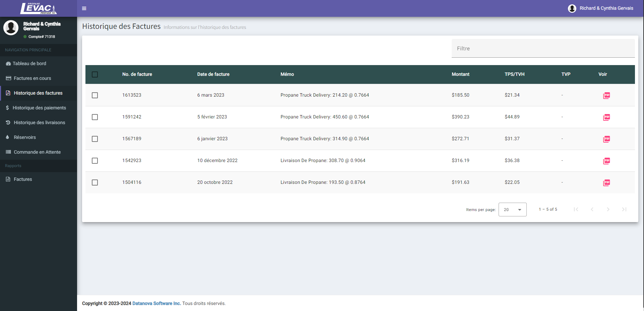This screenshot has height=311, width=644.
Task: Click amount $316.19
Action: click(460, 160)
